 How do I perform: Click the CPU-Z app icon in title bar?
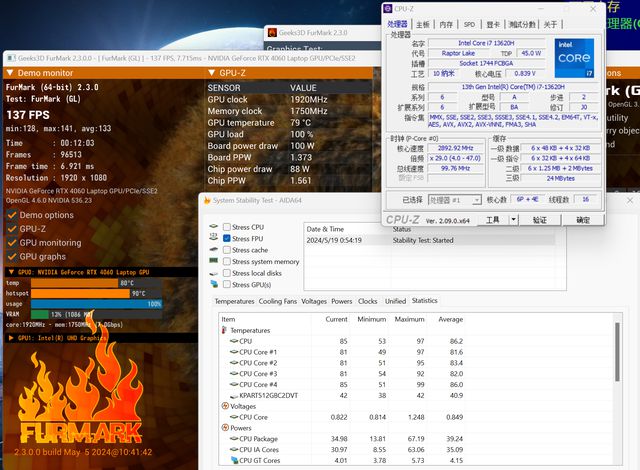(389, 8)
